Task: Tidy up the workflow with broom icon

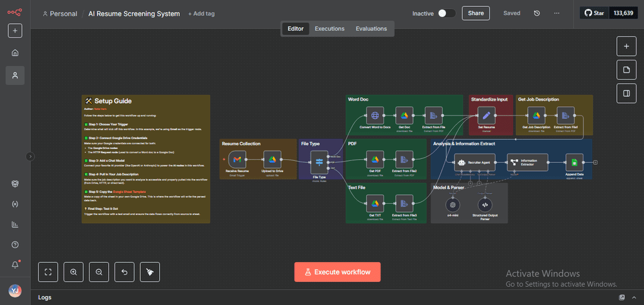Action: point(150,272)
